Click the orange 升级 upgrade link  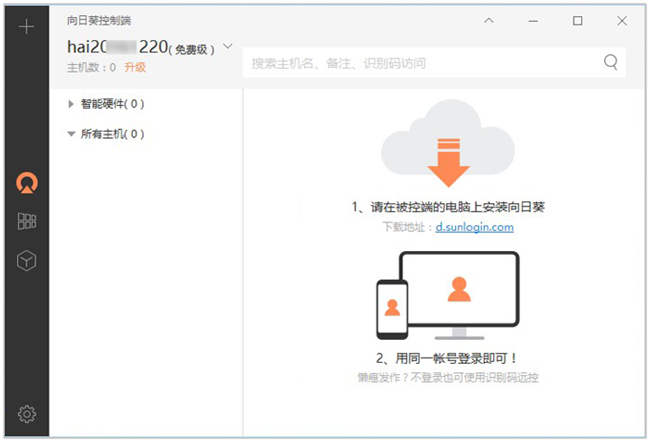click(135, 68)
